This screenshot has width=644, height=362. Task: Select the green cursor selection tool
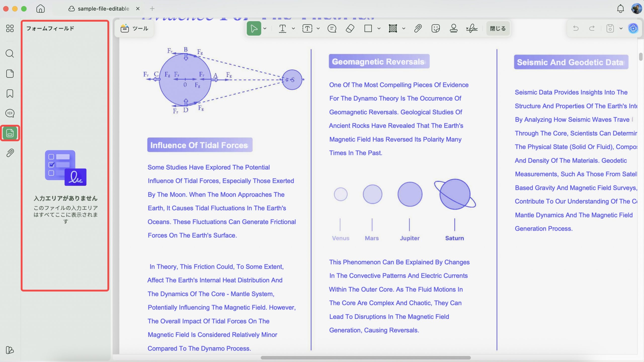[x=254, y=28]
